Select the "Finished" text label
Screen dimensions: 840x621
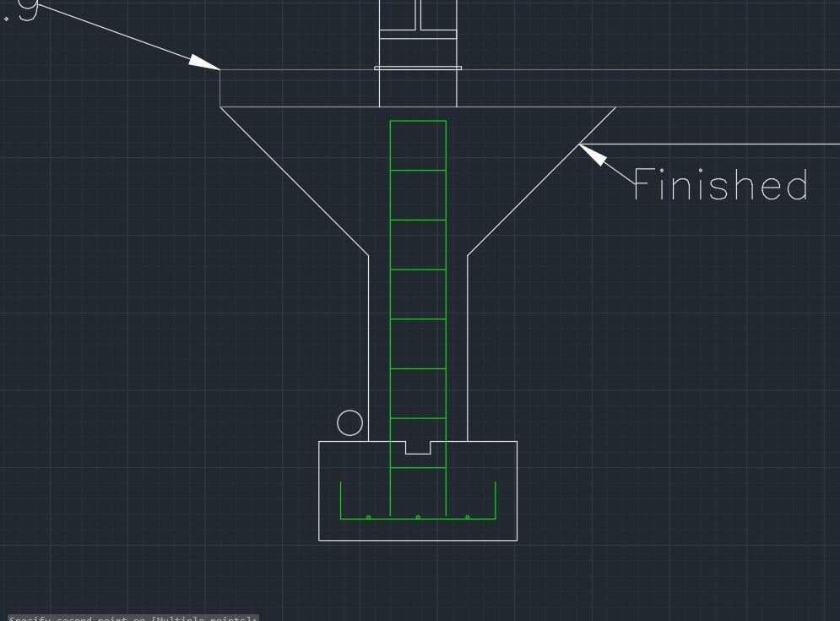point(720,184)
